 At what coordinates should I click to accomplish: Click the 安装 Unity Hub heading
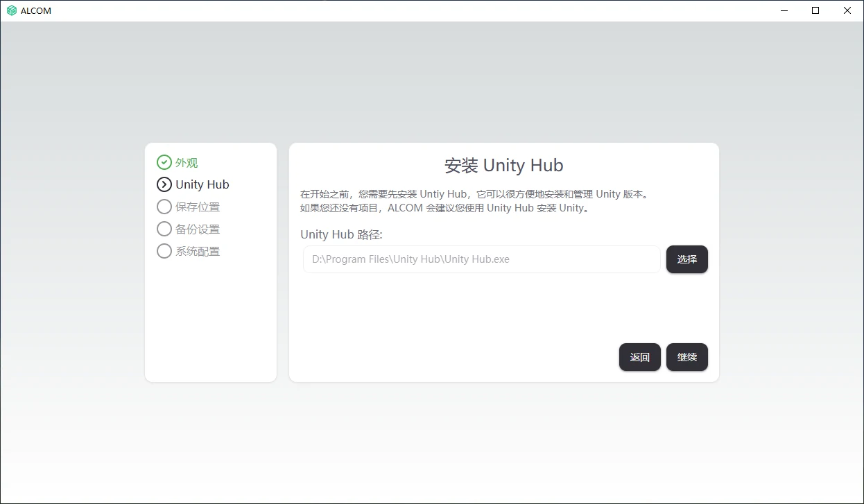pyautogui.click(x=503, y=165)
